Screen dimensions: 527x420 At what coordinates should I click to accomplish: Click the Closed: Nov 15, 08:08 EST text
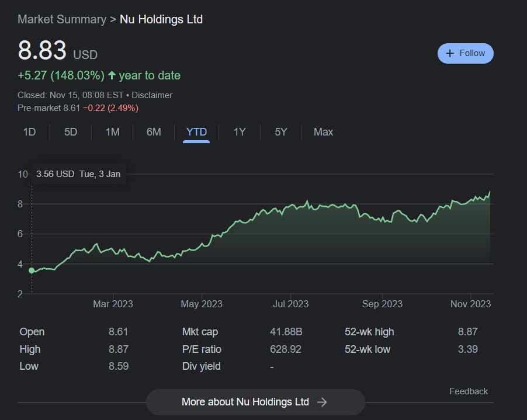coord(71,95)
